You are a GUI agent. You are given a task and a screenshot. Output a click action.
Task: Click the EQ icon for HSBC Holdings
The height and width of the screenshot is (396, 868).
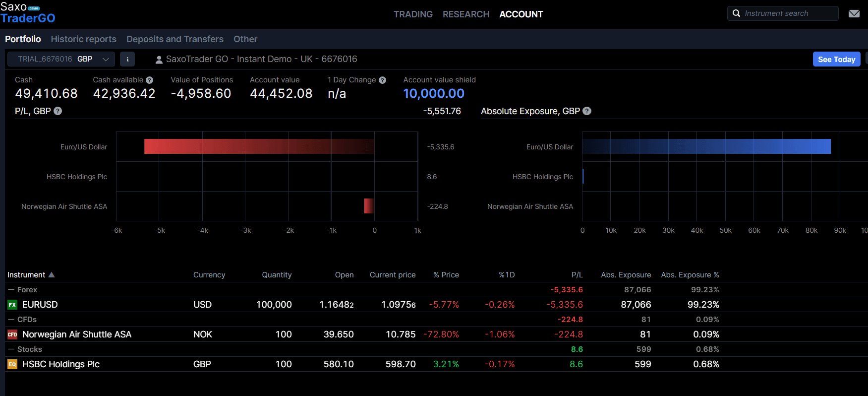pyautogui.click(x=12, y=364)
